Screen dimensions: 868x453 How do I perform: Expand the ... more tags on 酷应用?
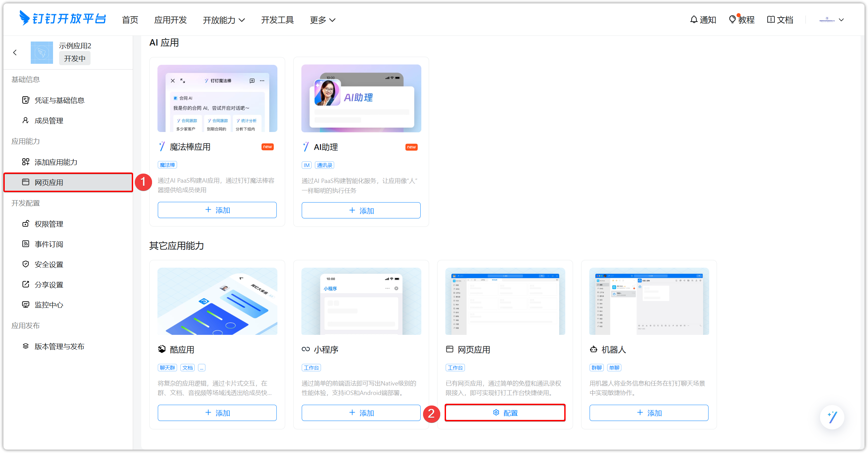[x=202, y=368]
